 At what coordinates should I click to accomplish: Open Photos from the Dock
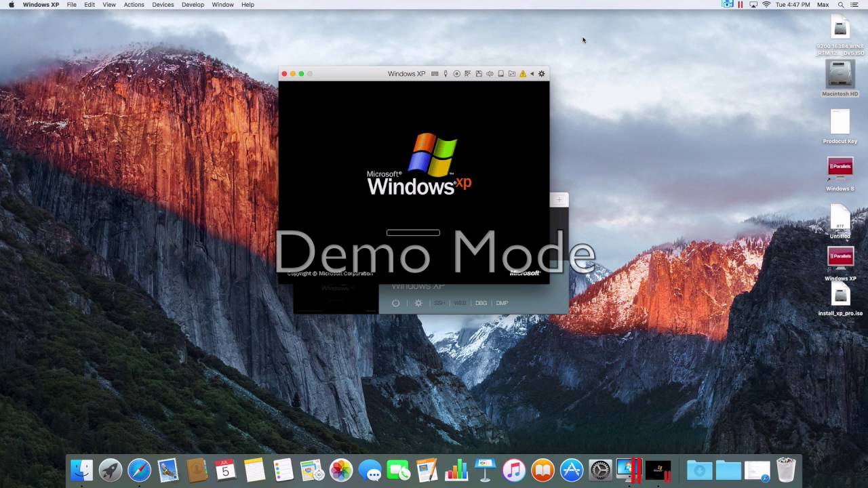[x=341, y=470]
